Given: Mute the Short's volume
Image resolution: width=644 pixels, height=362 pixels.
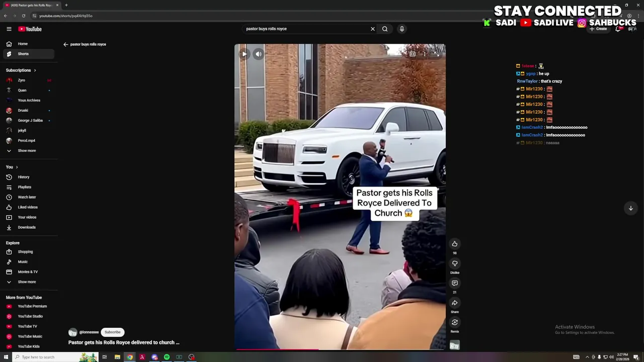Looking at the screenshot, I should (x=258, y=54).
